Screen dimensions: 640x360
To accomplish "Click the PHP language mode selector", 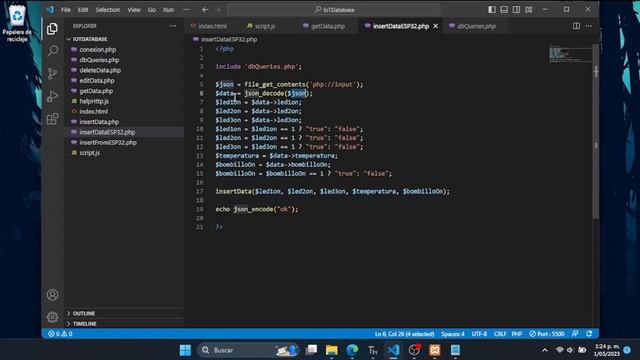I will click(x=517, y=333).
